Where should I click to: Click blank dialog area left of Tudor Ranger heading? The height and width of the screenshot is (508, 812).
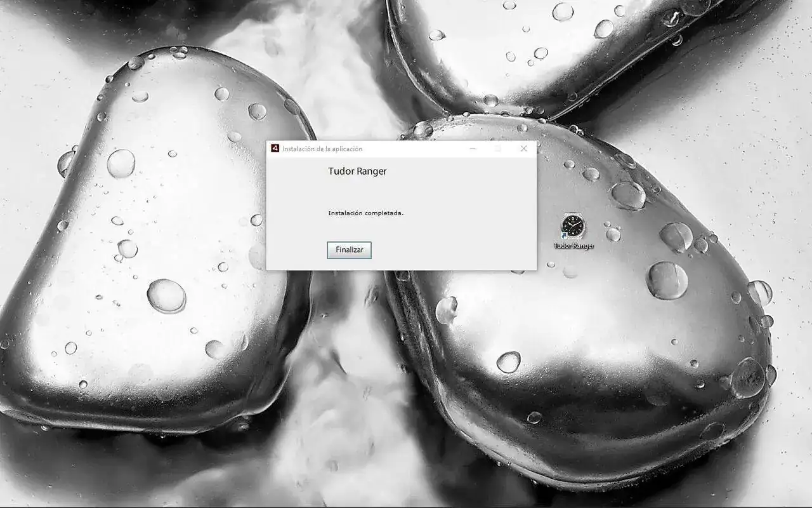(295, 171)
